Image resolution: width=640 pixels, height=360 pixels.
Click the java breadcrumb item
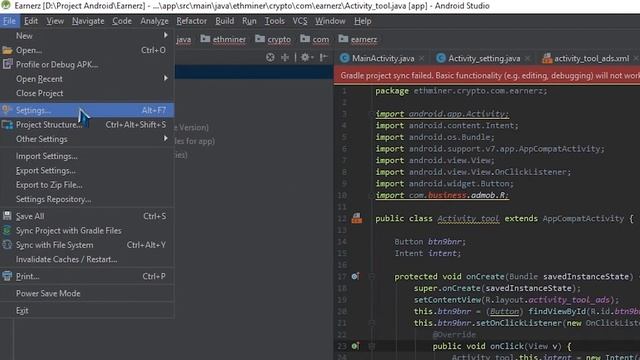coord(184,39)
